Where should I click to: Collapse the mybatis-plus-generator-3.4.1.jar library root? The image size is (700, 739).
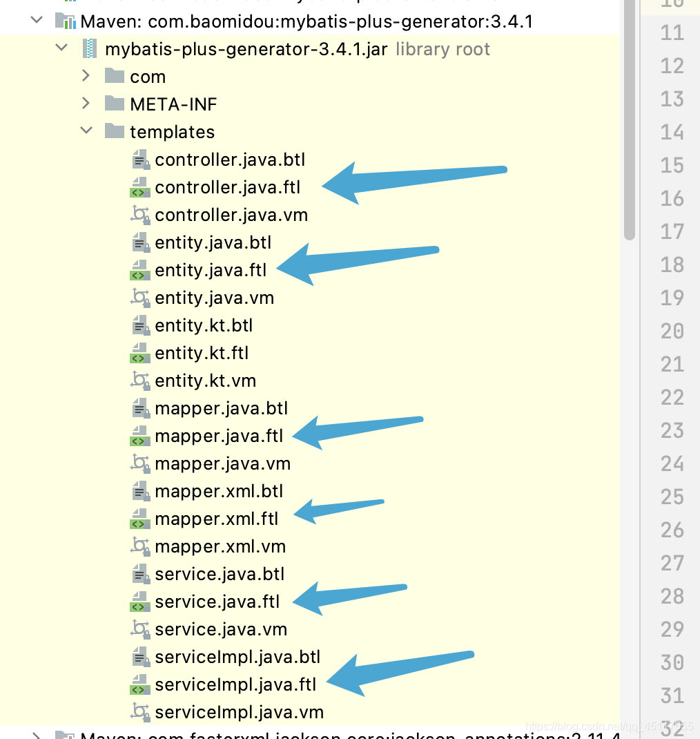coord(61,48)
